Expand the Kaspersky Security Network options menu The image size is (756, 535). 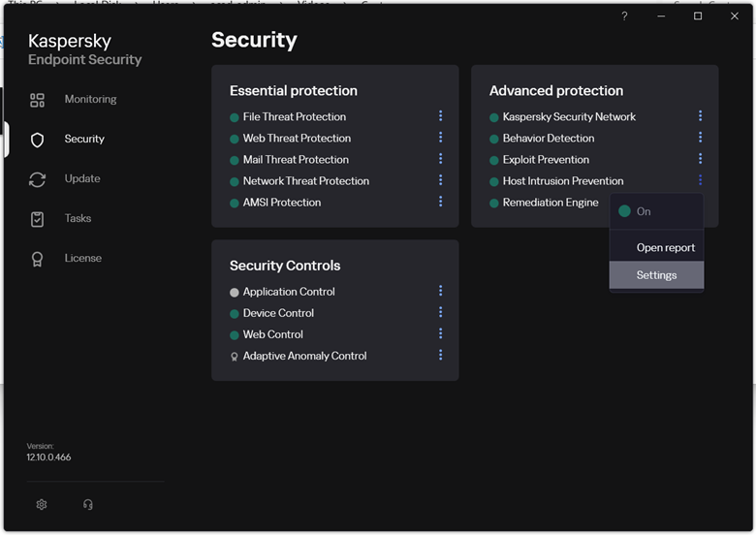[700, 116]
